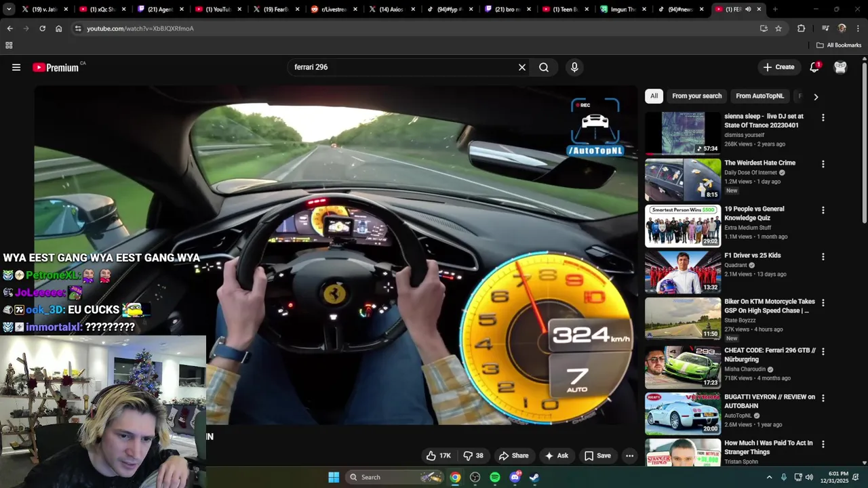Open YouTube notifications bell

814,67
